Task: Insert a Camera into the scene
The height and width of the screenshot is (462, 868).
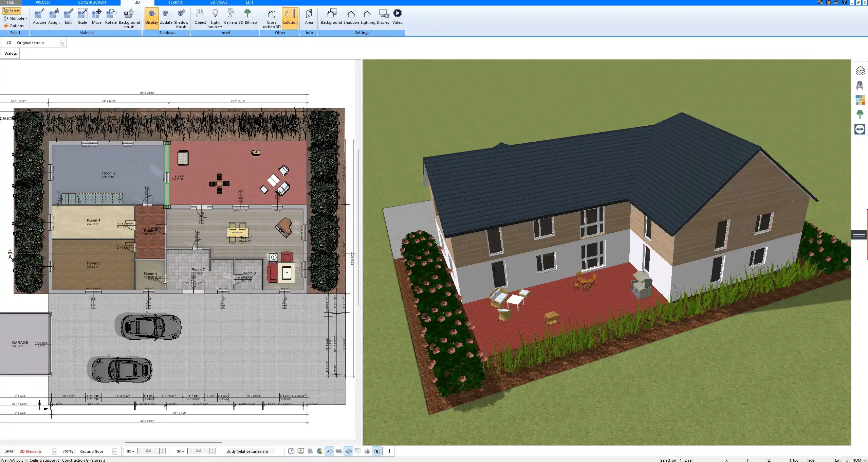Action: click(230, 17)
